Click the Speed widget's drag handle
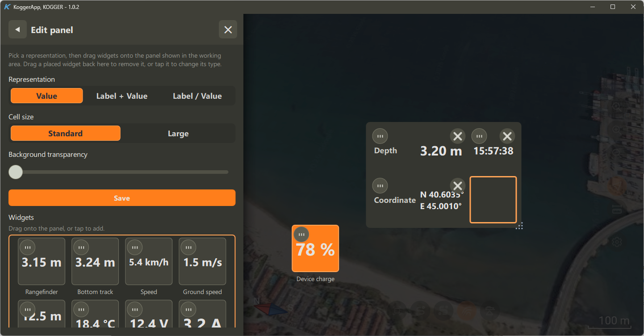Viewport: 644px width, 336px height. [135, 247]
